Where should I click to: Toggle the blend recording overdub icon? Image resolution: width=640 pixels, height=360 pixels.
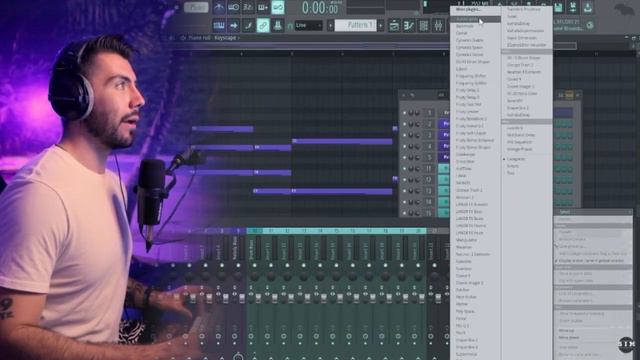tap(263, 7)
